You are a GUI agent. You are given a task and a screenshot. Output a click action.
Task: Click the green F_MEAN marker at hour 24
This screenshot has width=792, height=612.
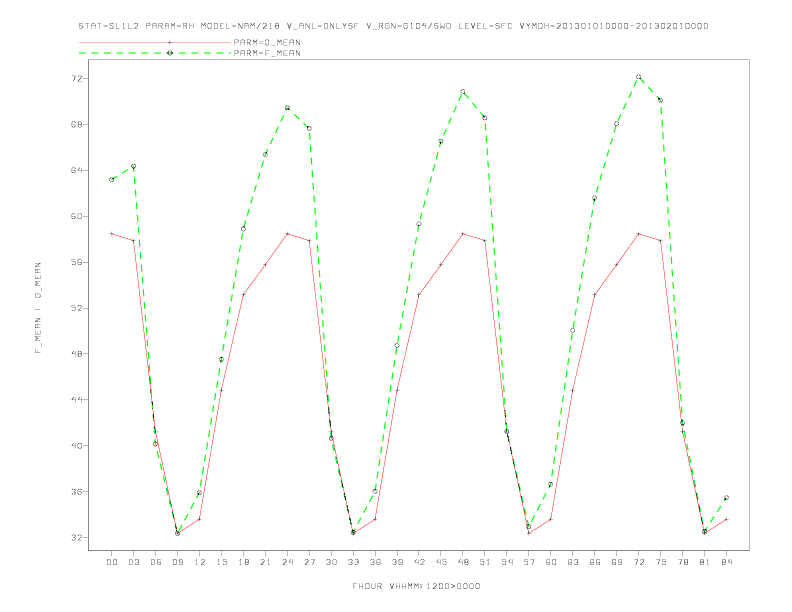click(287, 108)
